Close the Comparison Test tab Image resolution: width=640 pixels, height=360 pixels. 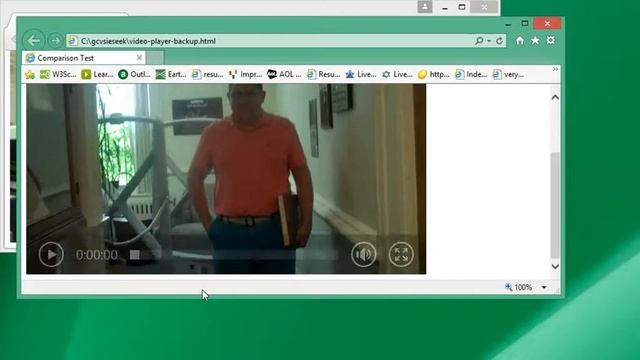click(x=139, y=58)
